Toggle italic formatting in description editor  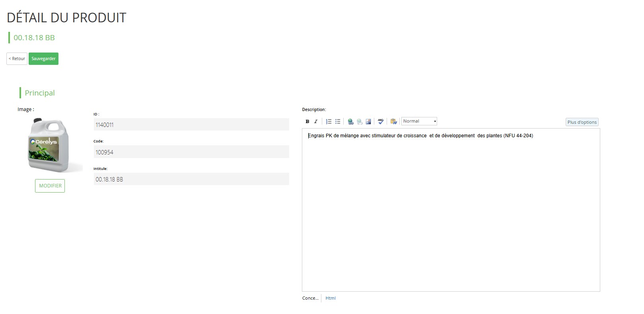(x=316, y=121)
